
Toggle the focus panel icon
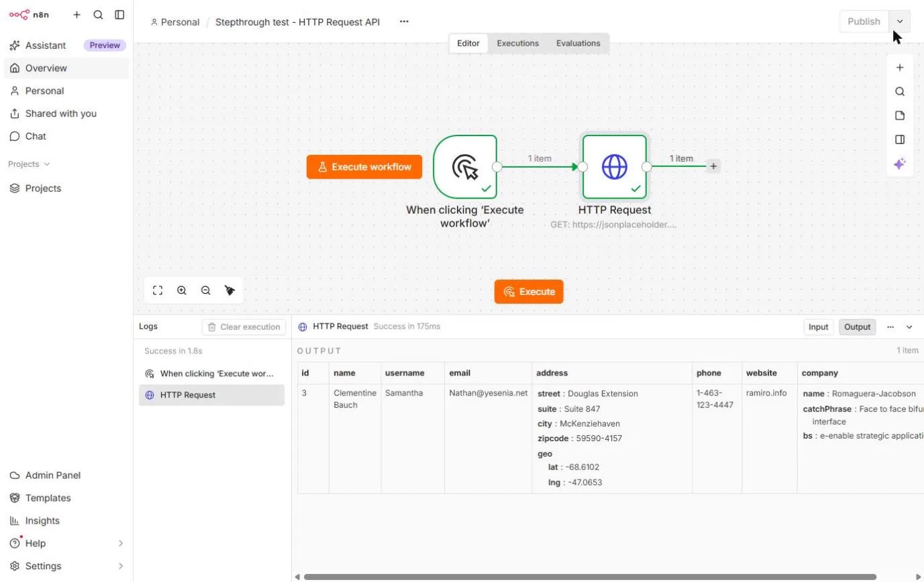(x=900, y=140)
